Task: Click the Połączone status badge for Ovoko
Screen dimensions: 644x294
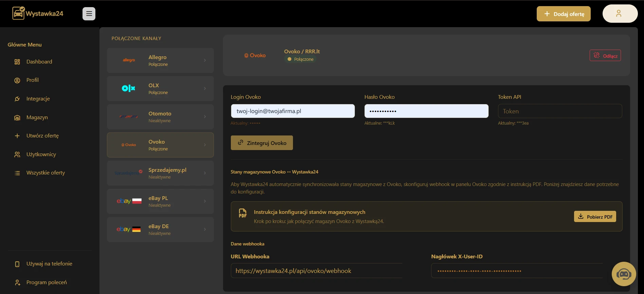Action: [301, 59]
